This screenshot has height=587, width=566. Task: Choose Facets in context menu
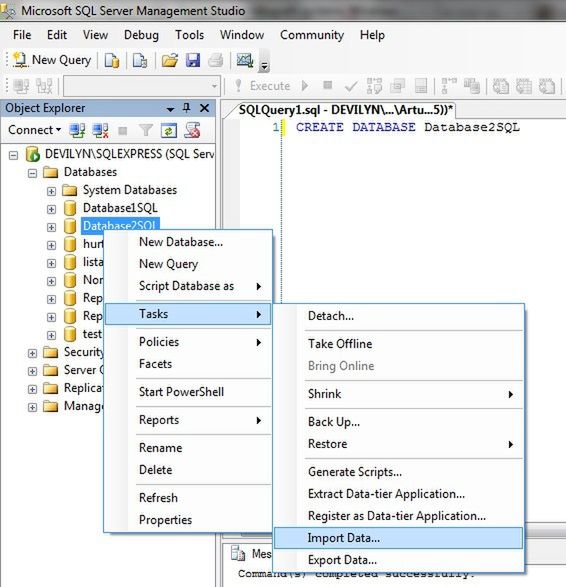coord(188,364)
